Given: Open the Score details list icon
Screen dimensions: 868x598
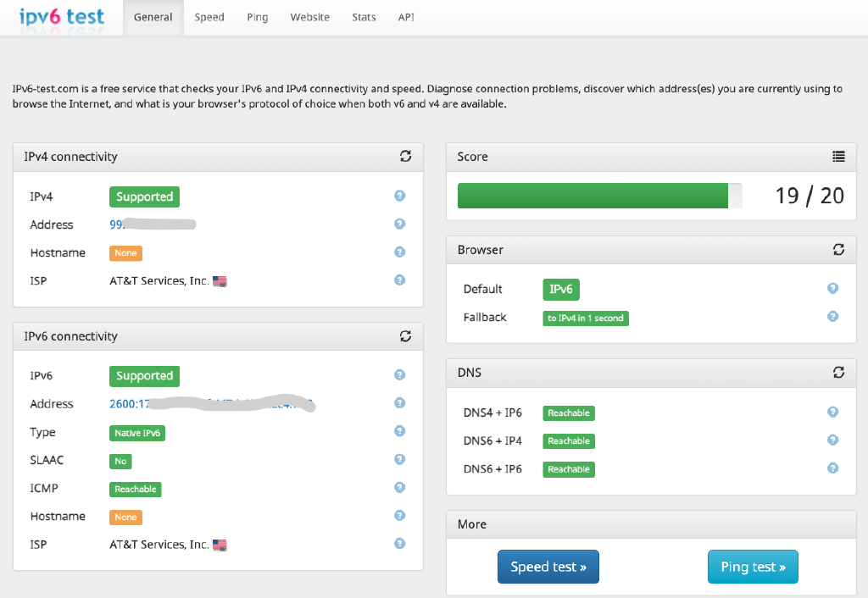Looking at the screenshot, I should click(838, 157).
